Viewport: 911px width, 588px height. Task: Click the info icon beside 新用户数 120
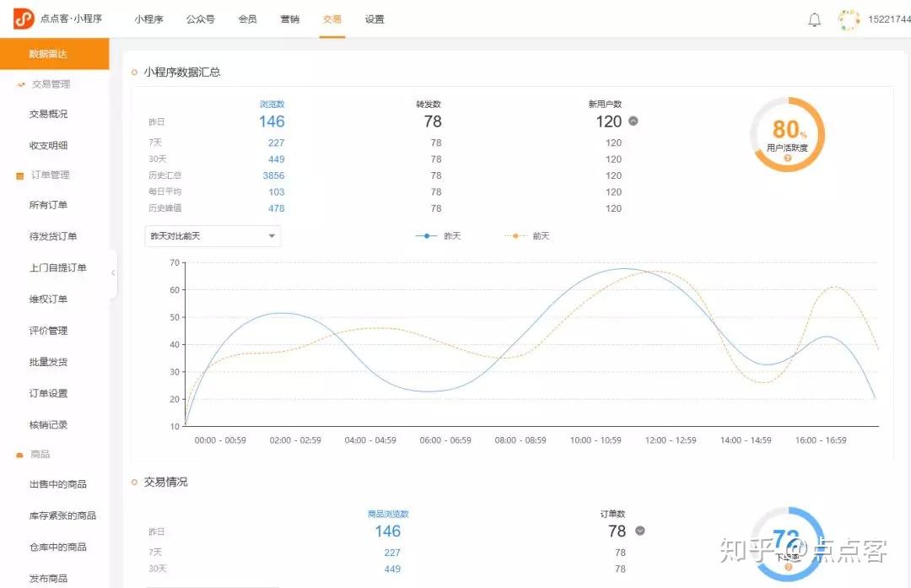click(x=633, y=121)
